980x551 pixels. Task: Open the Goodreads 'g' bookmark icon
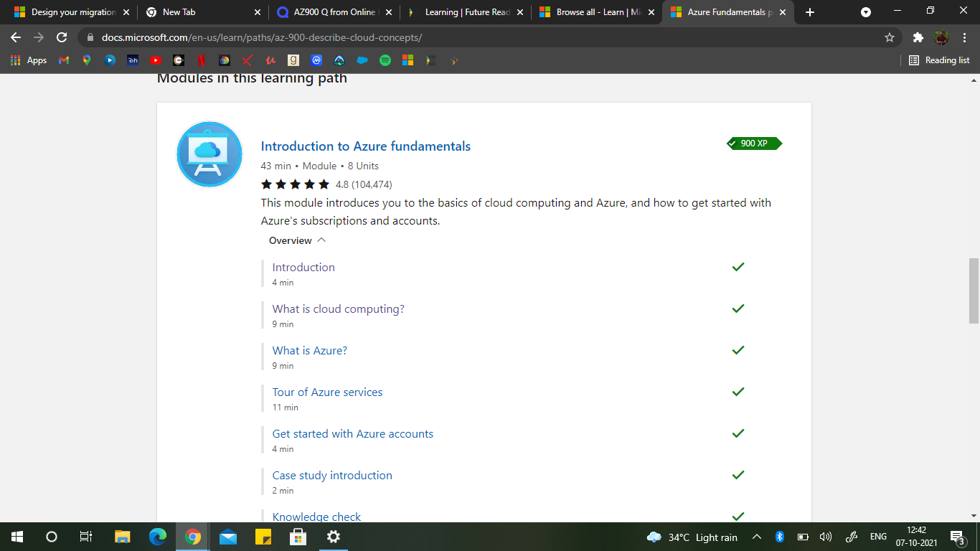pos(293,60)
